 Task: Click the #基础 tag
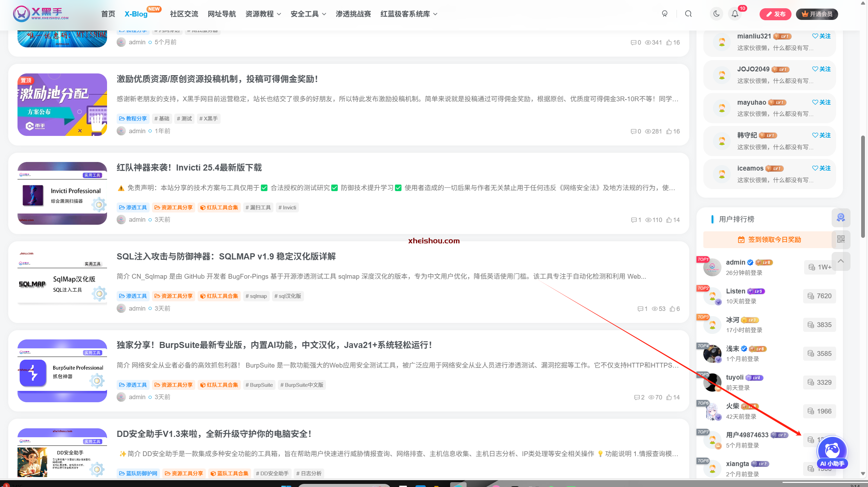tap(162, 118)
